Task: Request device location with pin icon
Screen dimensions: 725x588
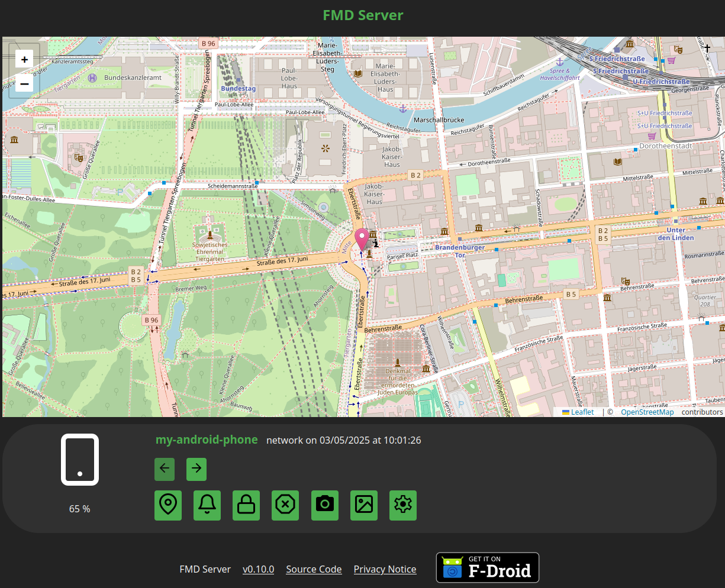Action: 168,505
